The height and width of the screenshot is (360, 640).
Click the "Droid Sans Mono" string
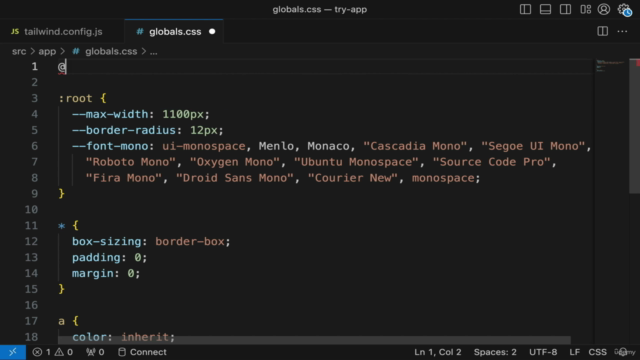235,178
